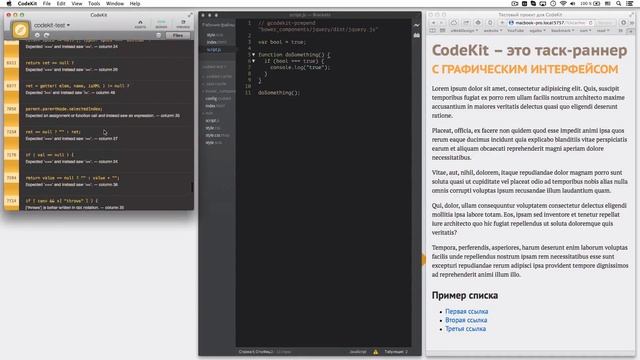This screenshot has height=360, width=640.
Task: Open the YouTube bookmark
Action: click(x=516, y=31)
